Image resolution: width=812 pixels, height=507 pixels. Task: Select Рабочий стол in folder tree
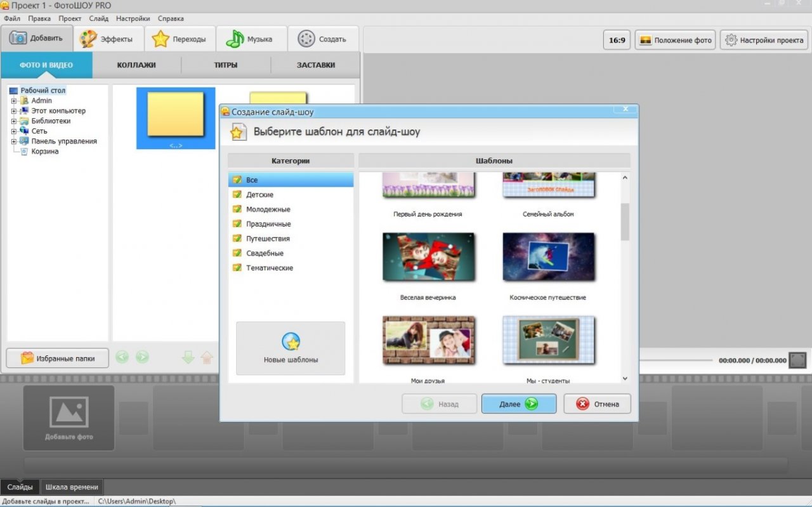point(43,91)
